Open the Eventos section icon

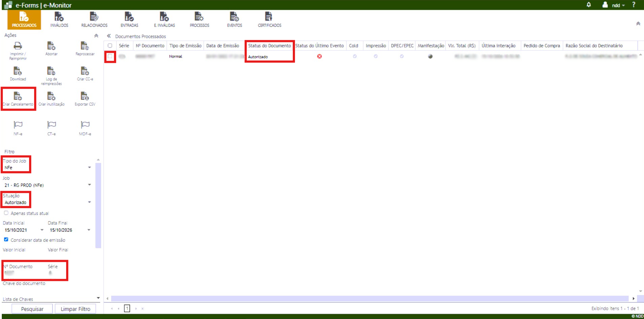(234, 17)
